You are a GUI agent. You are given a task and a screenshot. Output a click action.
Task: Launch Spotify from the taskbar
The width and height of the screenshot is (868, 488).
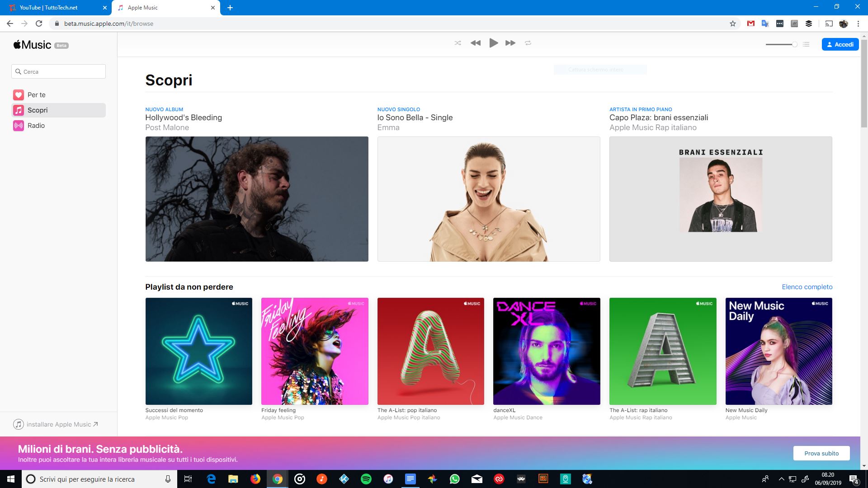point(366,479)
